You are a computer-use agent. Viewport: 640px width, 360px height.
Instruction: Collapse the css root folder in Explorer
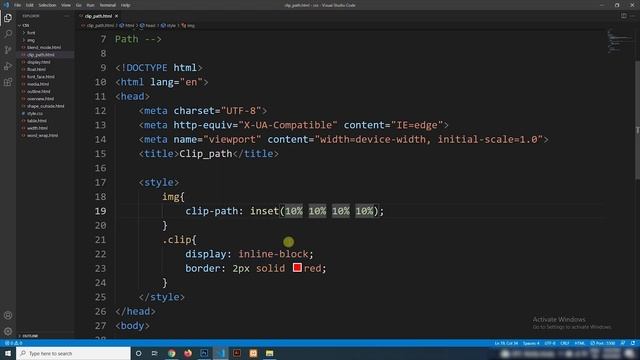[25, 25]
